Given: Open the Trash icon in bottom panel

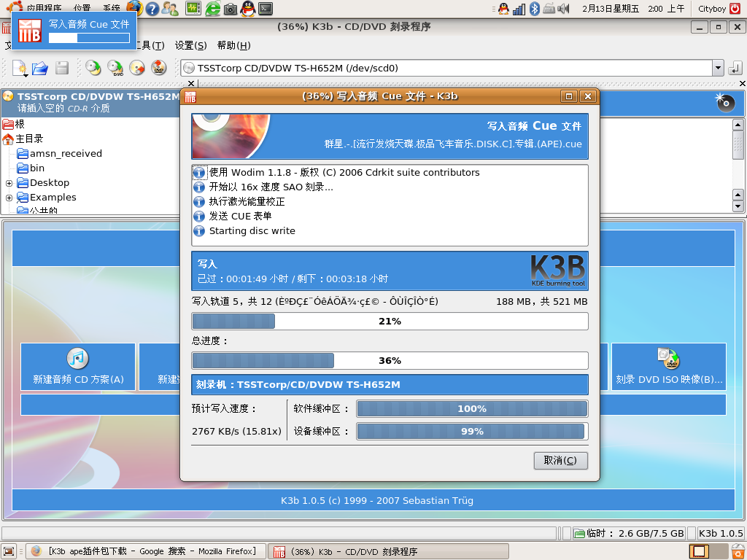Looking at the screenshot, I should tap(738, 551).
